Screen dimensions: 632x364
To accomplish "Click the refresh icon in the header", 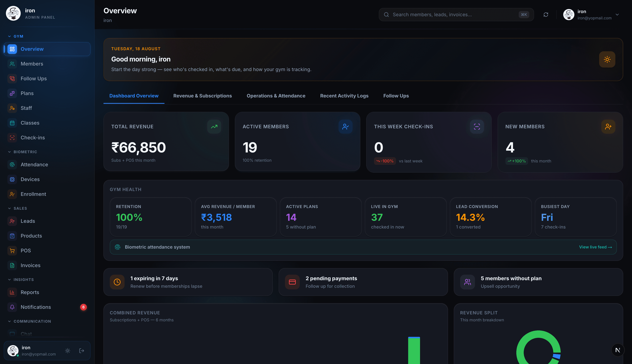I will coord(546,15).
